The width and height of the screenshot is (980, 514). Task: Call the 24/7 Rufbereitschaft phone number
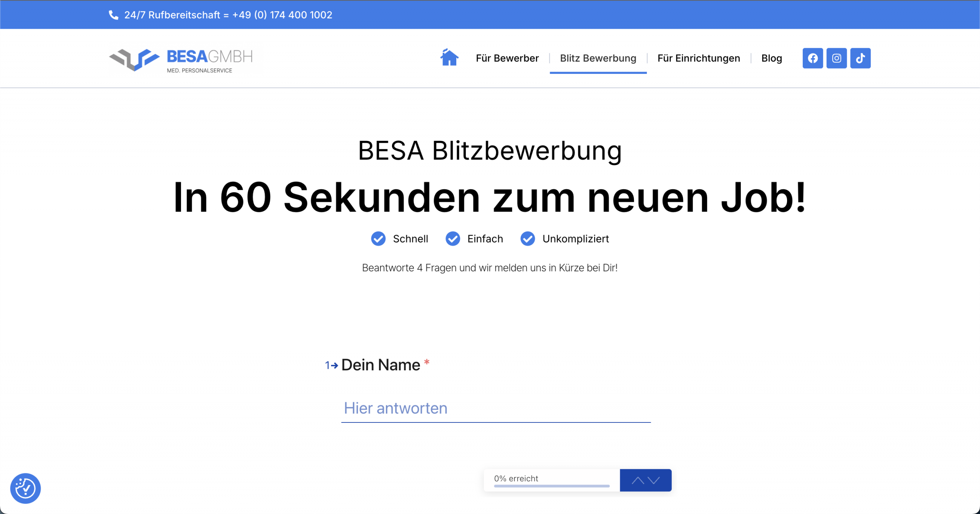point(282,15)
